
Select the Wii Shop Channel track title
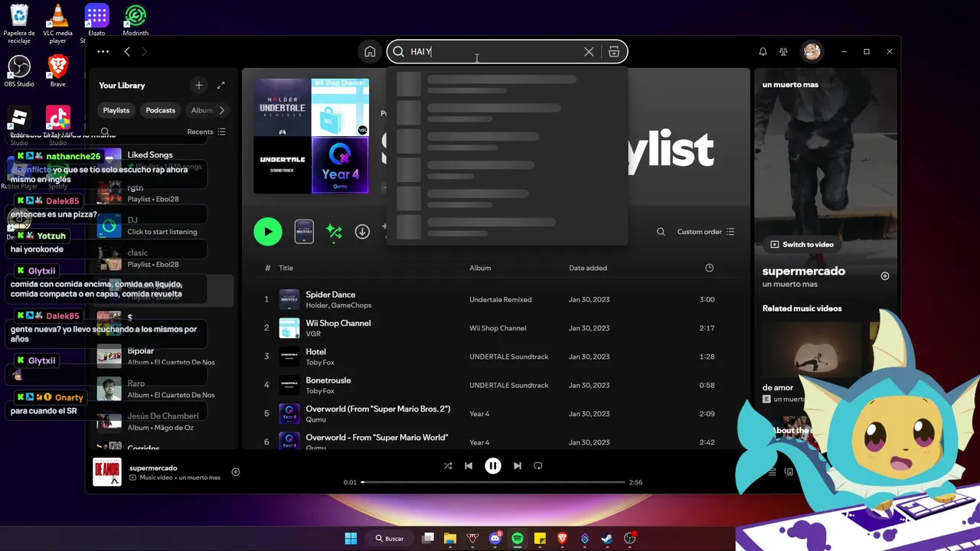tap(338, 323)
